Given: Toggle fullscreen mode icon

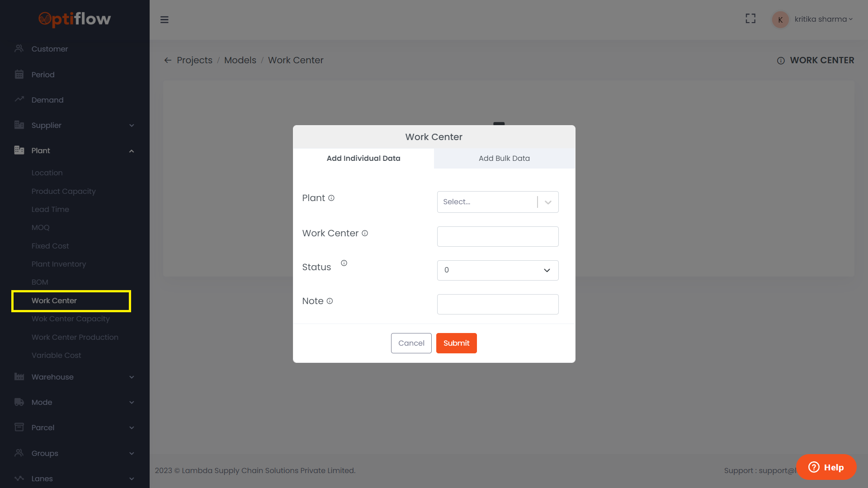Looking at the screenshot, I should point(750,19).
